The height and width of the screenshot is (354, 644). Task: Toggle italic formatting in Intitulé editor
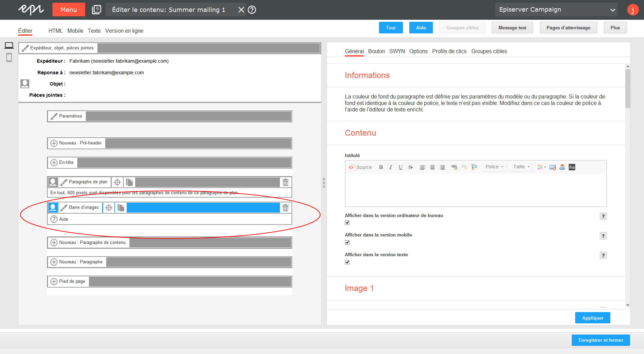391,167
